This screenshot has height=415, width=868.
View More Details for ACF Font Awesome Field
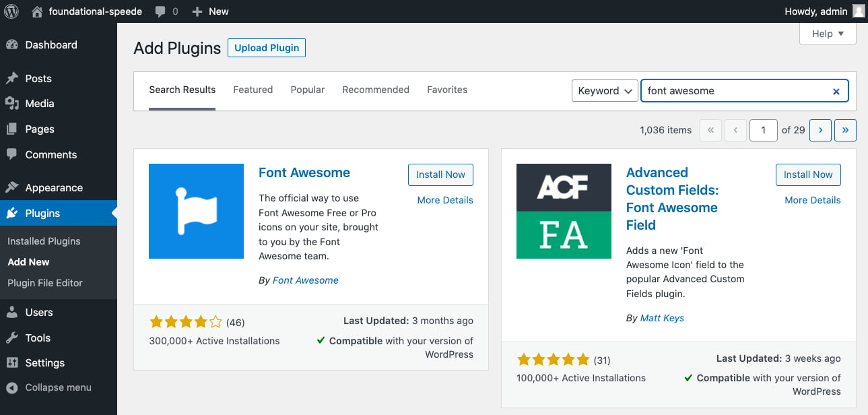pos(813,200)
